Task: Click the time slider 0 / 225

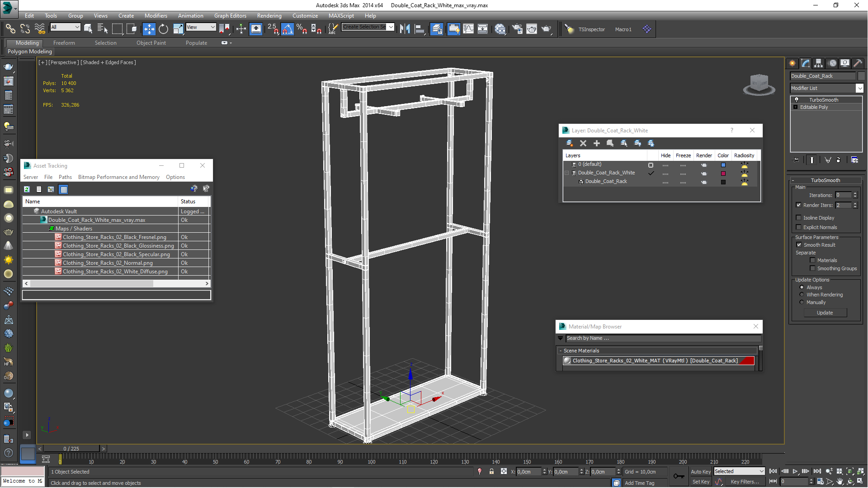Action: tap(71, 449)
